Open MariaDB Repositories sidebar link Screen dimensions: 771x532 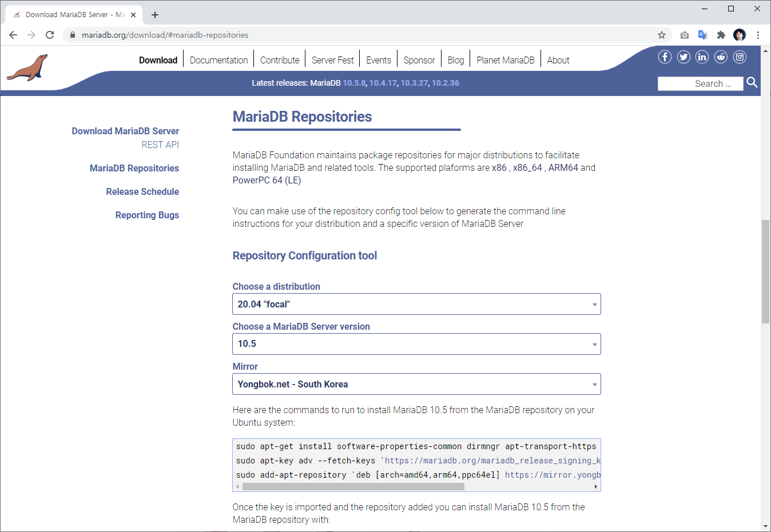pos(134,168)
